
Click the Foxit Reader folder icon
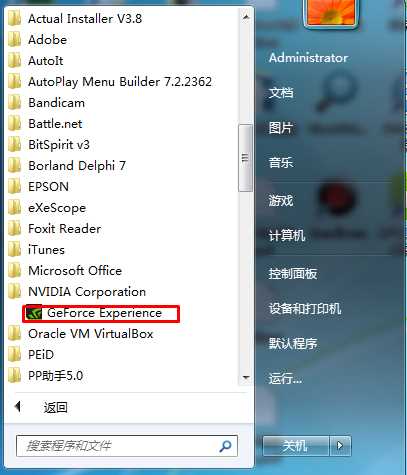point(14,229)
